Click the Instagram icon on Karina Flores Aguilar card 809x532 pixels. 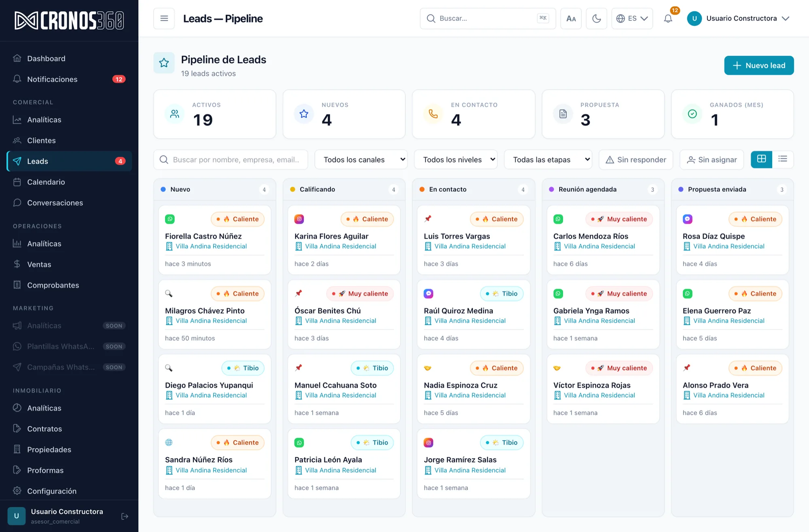click(299, 219)
